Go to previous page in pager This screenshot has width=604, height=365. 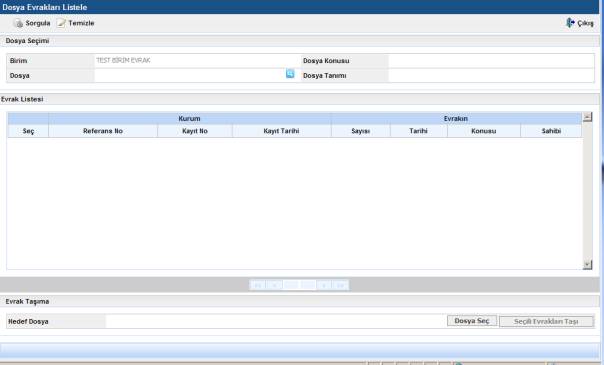[x=274, y=285]
